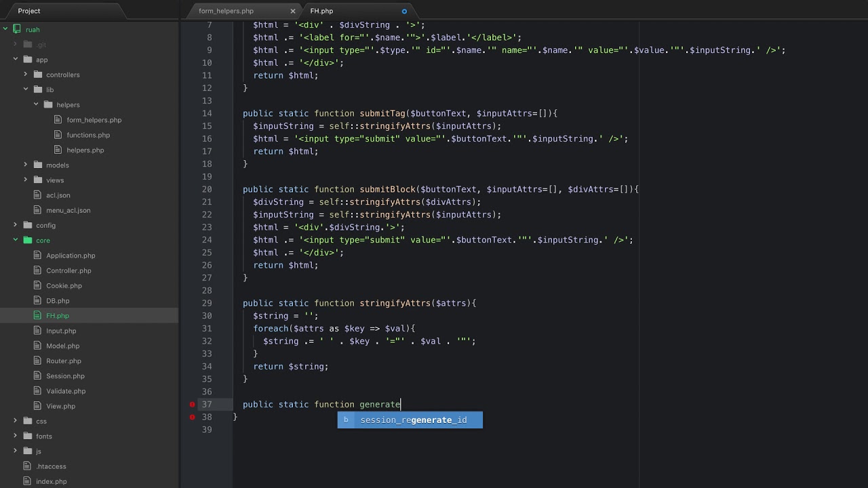Switch to the form_helpers.php tab

(226, 11)
